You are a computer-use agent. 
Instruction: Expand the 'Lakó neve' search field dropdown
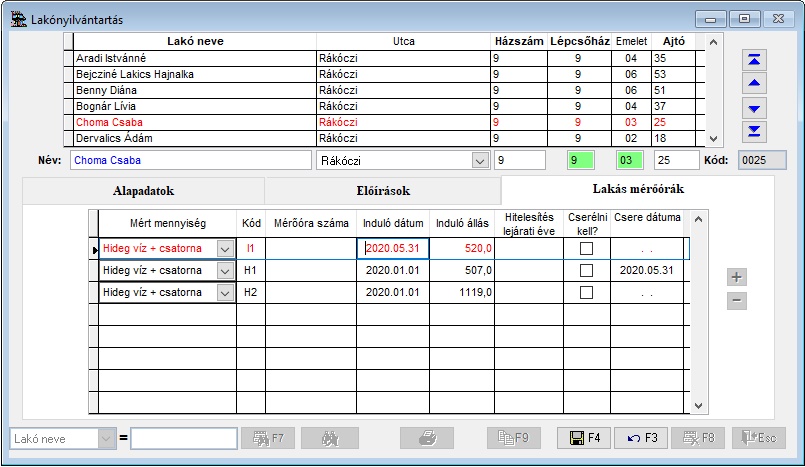(107, 438)
